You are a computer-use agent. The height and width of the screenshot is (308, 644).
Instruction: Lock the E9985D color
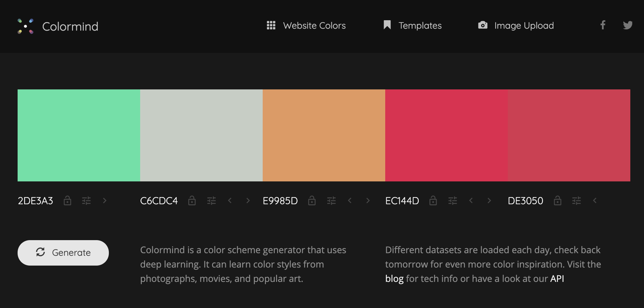click(312, 200)
